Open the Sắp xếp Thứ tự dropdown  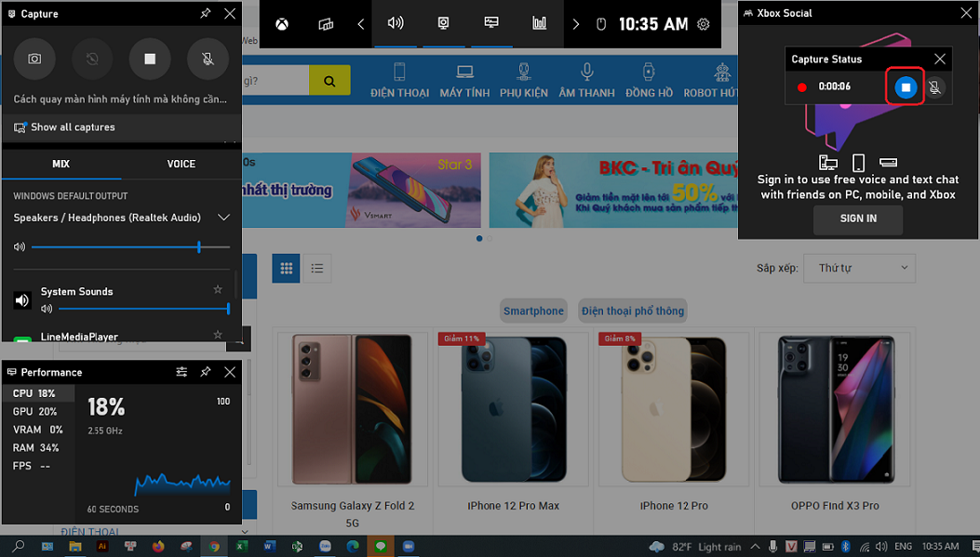[859, 268]
